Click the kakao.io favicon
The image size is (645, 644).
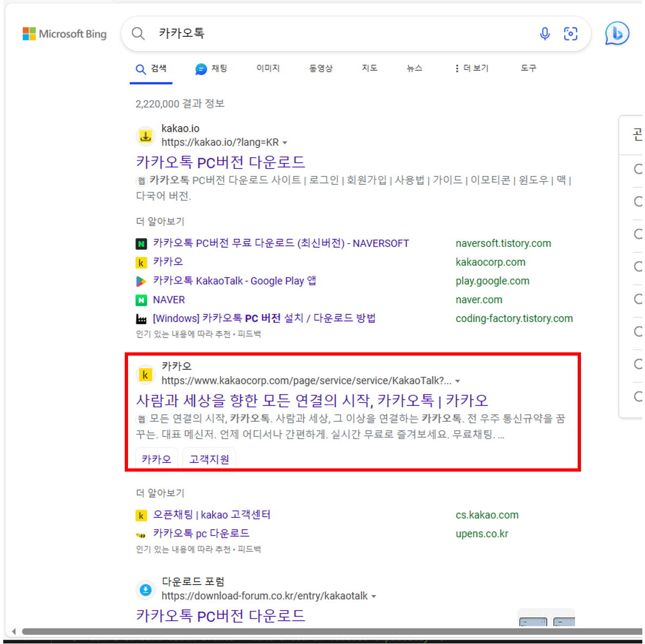(x=145, y=136)
